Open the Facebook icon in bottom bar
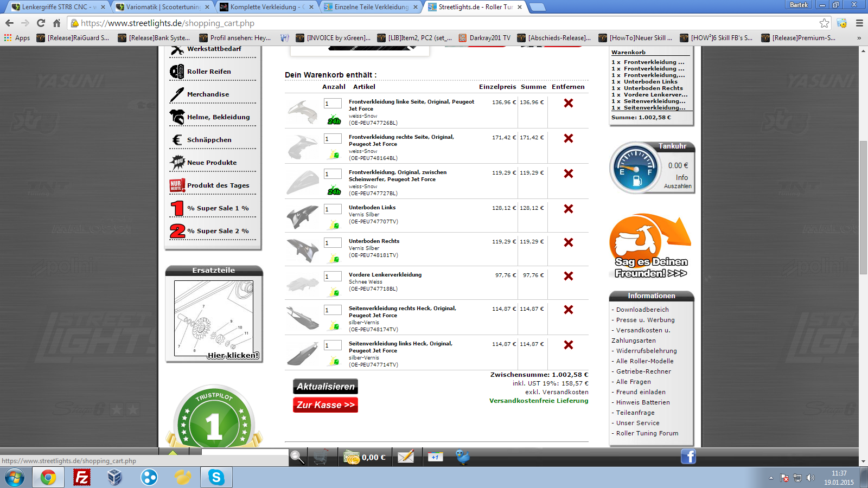The width and height of the screenshot is (868, 488). pyautogui.click(x=688, y=457)
